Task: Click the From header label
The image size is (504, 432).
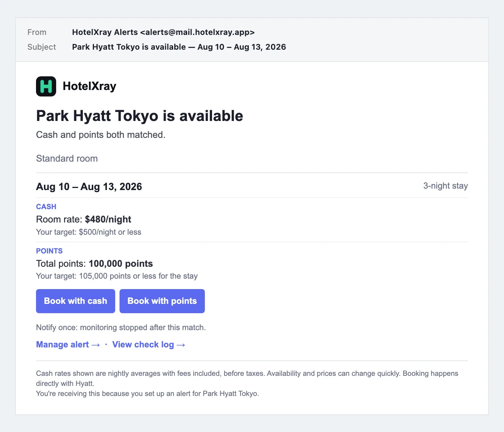Action: tap(37, 32)
